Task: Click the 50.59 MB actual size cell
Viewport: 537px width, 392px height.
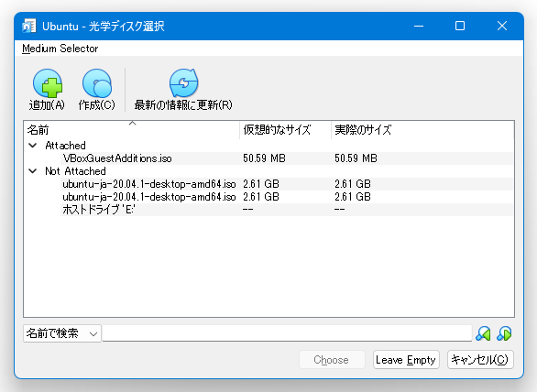Action: pos(356,158)
